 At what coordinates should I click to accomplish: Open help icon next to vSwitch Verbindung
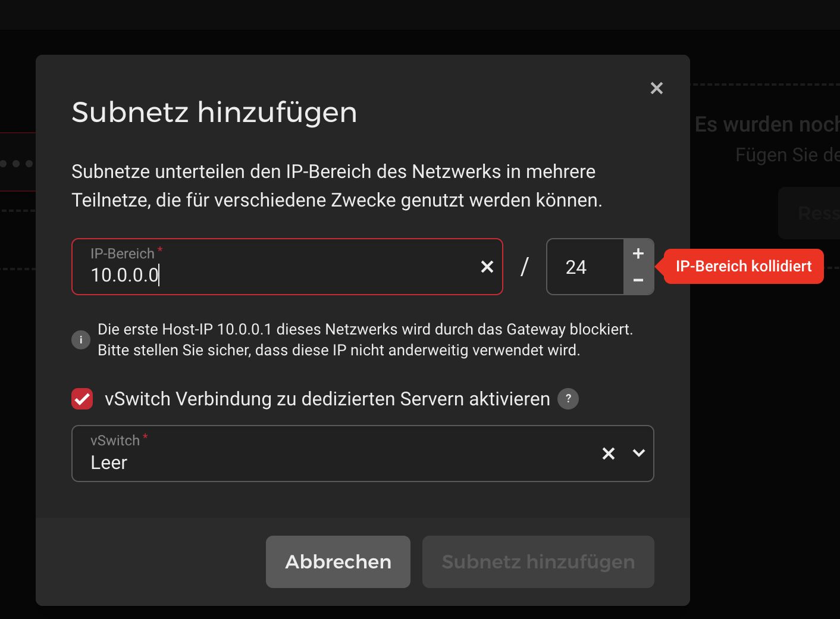click(568, 399)
